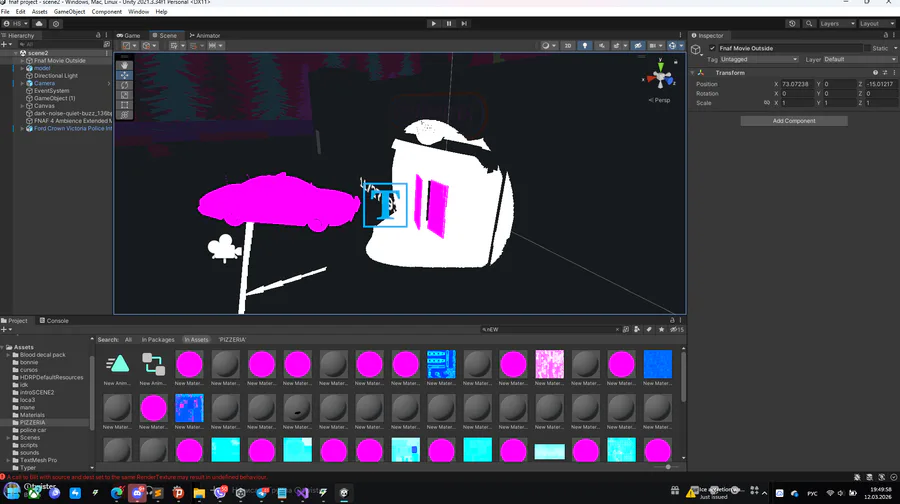Click the Position X field
The width and height of the screenshot is (900, 504).
pyautogui.click(x=797, y=84)
